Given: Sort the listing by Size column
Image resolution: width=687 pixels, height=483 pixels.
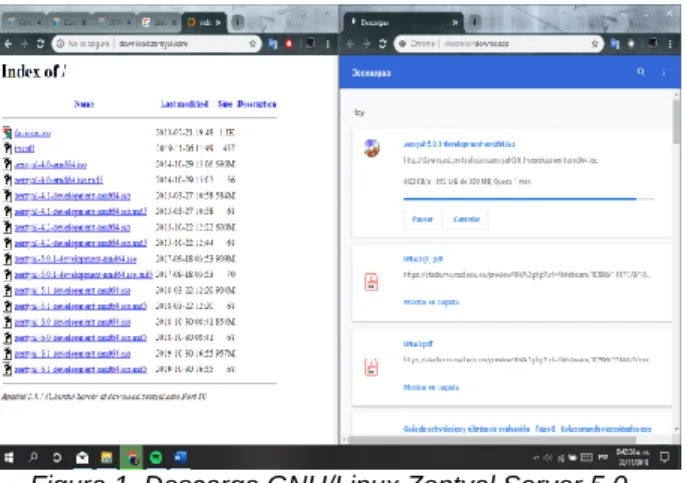Looking at the screenshot, I should tap(225, 104).
